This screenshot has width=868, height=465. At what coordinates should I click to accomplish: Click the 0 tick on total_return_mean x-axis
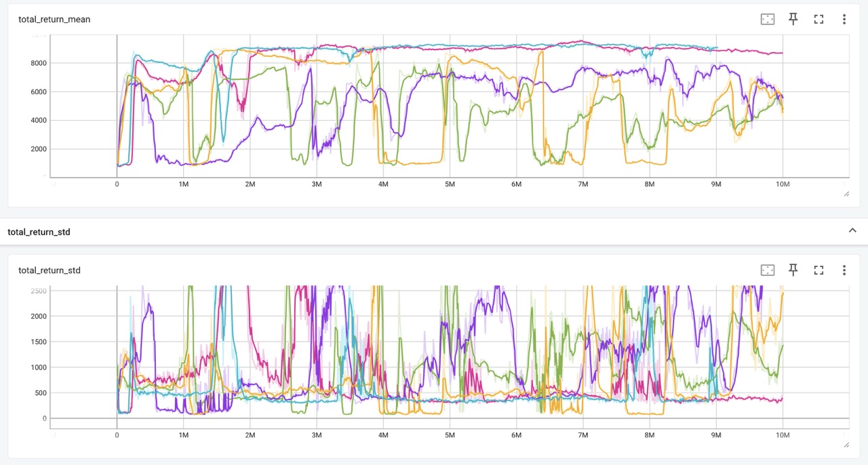coord(117,184)
